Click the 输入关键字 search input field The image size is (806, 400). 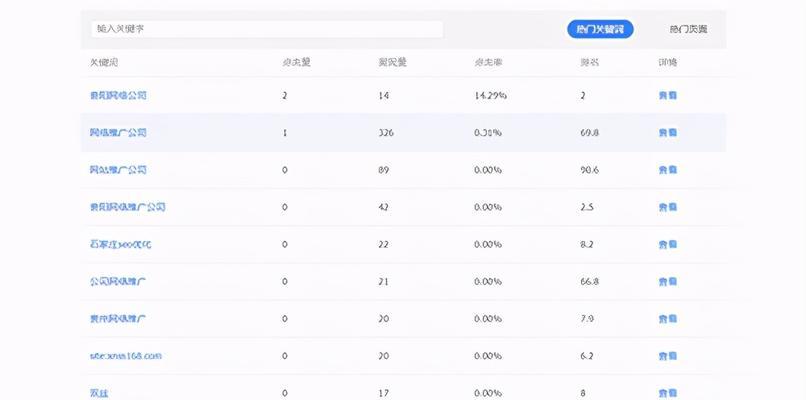(265, 30)
